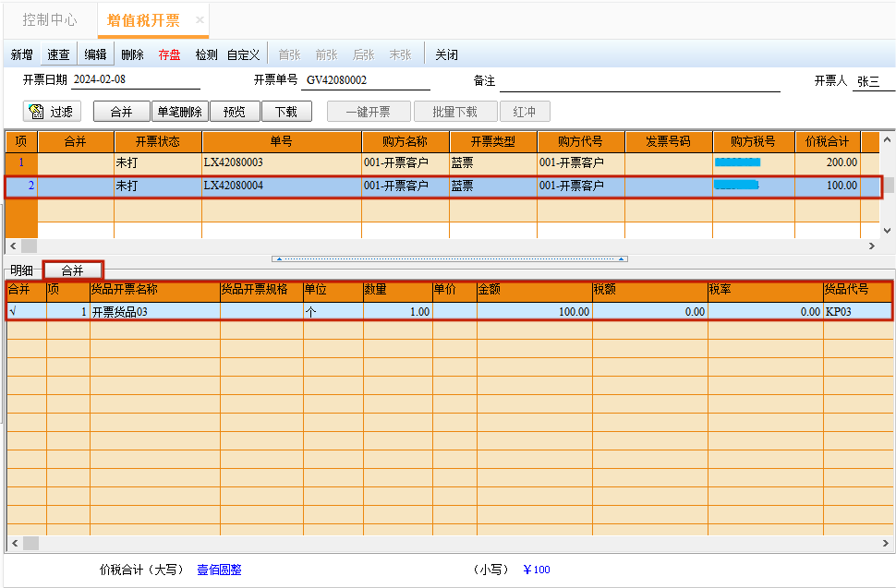Click left arrow of lower grid scrollbar
This screenshot has width=896, height=588.
[x=15, y=544]
